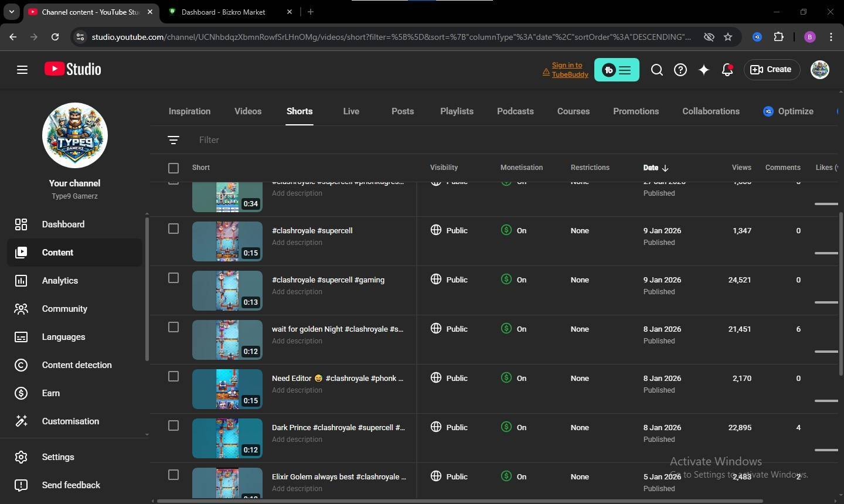Click the Analytics sidebar icon
Image resolution: width=844 pixels, height=504 pixels.
[21, 281]
